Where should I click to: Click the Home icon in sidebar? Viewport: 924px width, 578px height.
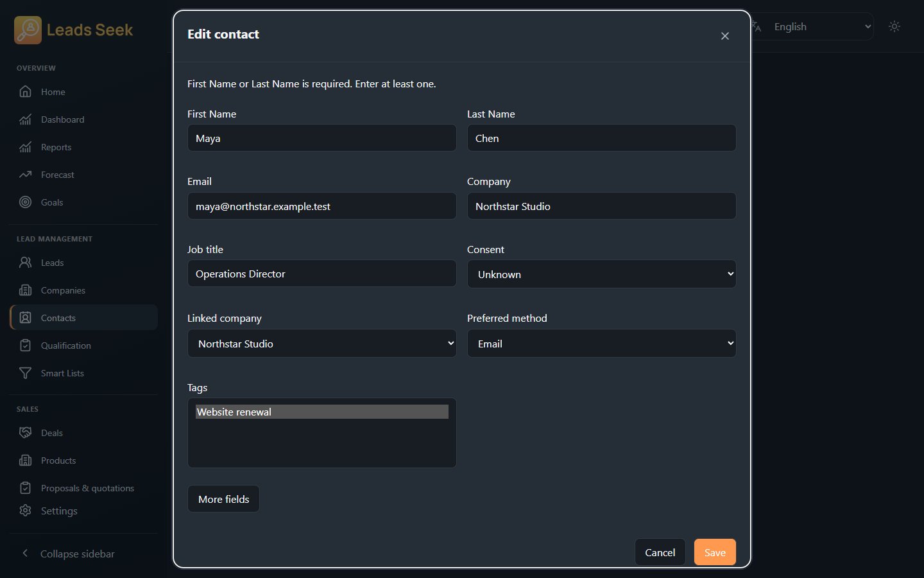tap(25, 92)
